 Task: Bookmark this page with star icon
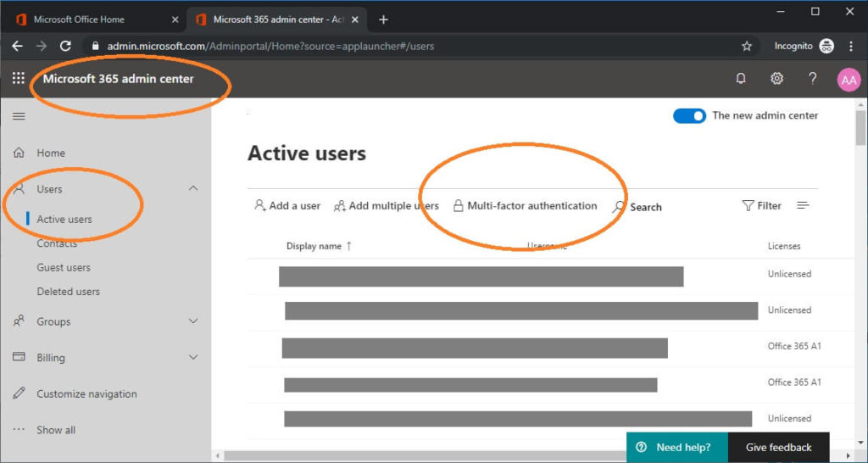pyautogui.click(x=747, y=47)
